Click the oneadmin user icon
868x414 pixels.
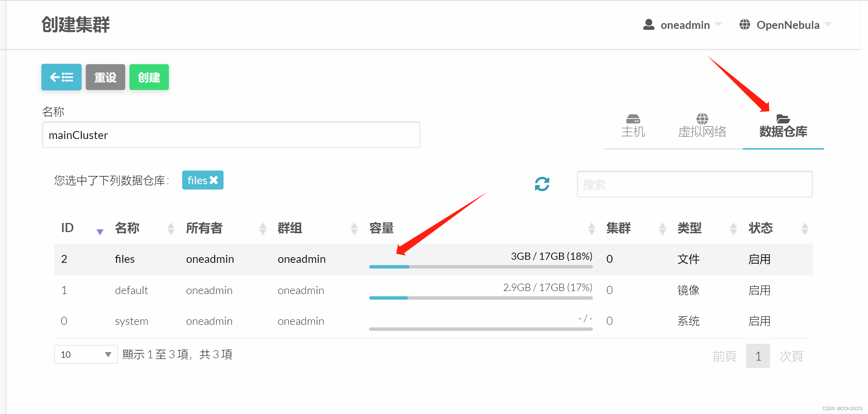click(649, 25)
